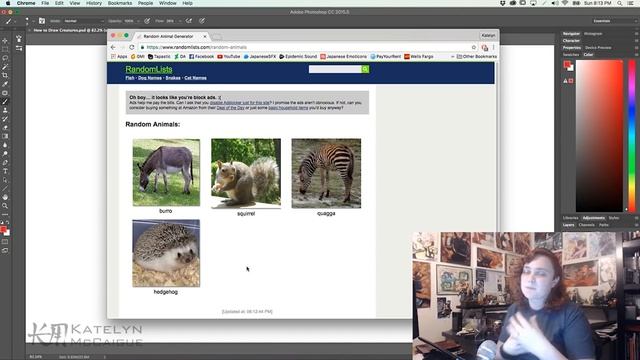Click the Chrome address bar URL
This screenshot has height=360, width=640.
click(x=196, y=47)
